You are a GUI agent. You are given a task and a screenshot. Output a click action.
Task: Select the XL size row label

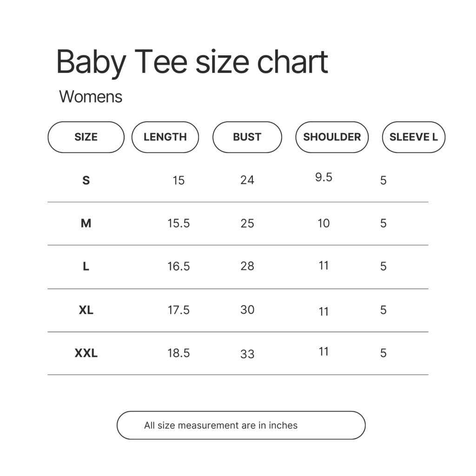(x=86, y=310)
